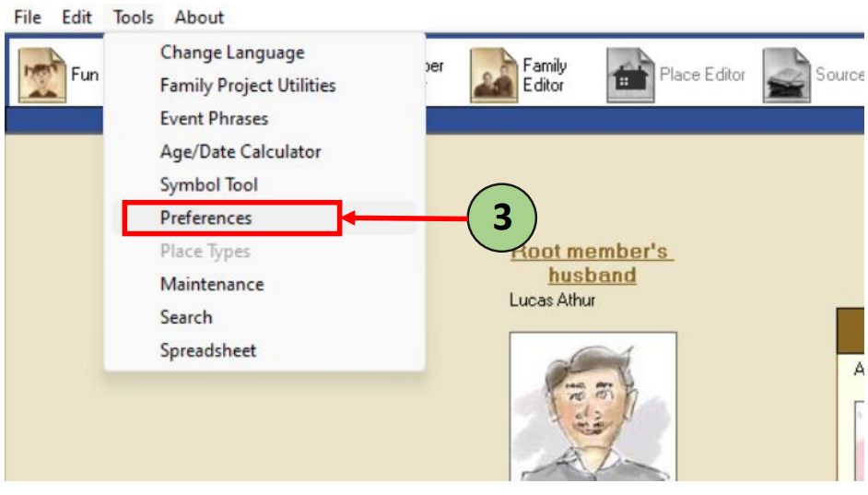Select Change Language from Tools menu

pos(231,53)
